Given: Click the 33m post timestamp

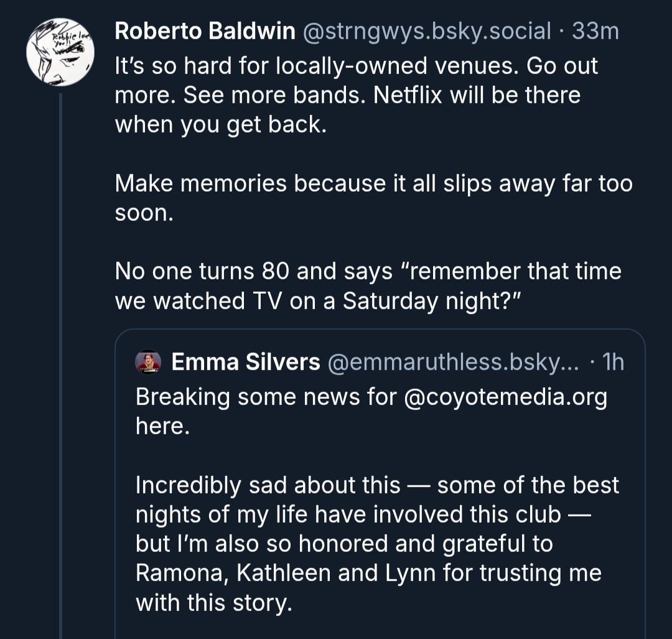Looking at the screenshot, I should 595,31.
